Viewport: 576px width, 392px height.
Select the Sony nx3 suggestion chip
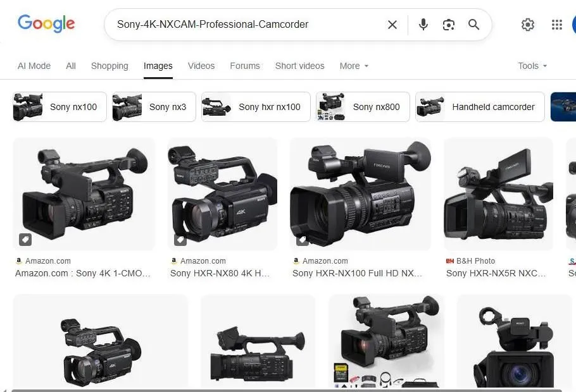pos(154,107)
